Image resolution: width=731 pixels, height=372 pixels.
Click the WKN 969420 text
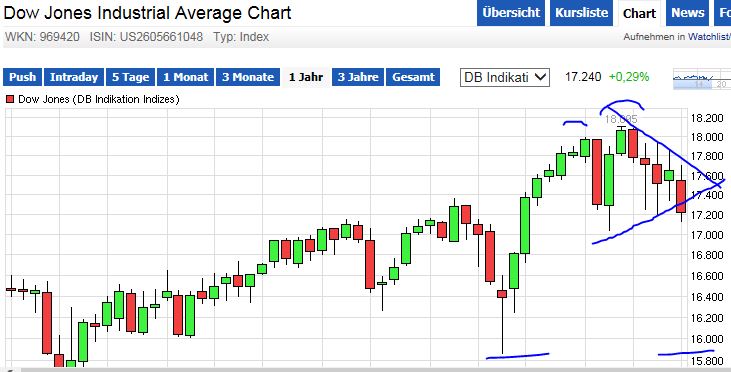tap(42, 37)
